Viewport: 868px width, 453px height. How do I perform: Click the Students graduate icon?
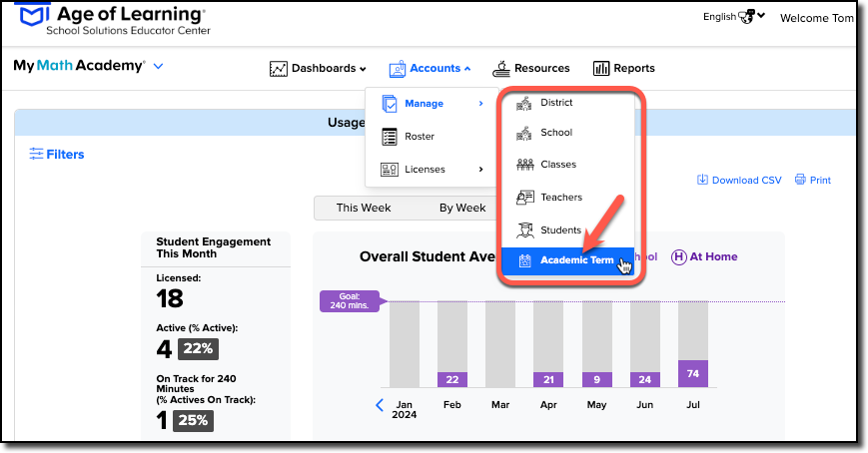point(524,230)
